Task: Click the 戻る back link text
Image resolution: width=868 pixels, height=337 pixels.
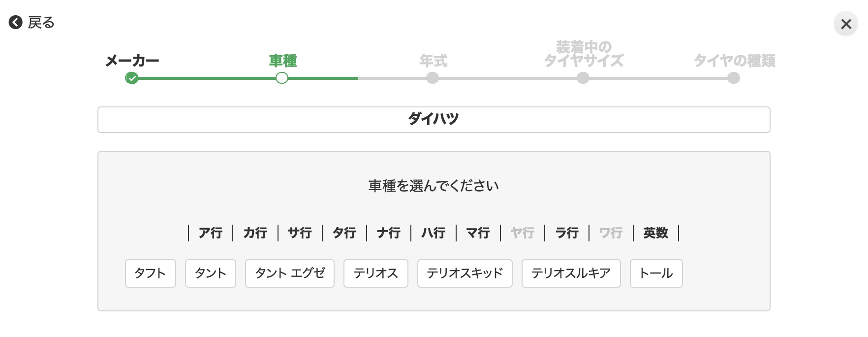Action: click(x=41, y=23)
